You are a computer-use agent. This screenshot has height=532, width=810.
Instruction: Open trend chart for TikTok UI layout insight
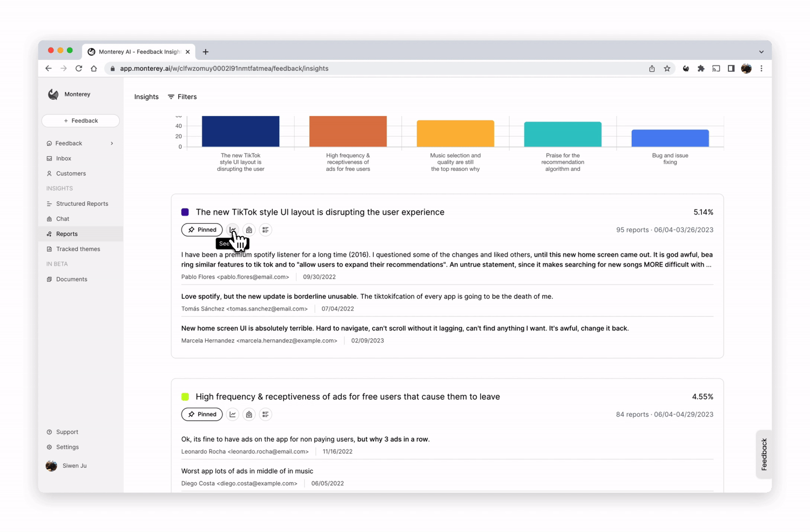coord(233,230)
